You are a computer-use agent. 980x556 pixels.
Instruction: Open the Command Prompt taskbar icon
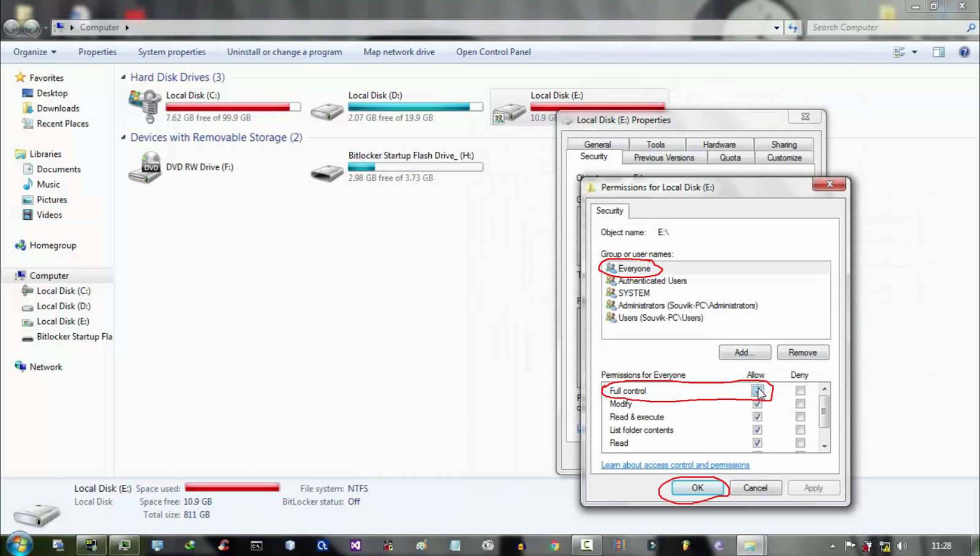257,544
